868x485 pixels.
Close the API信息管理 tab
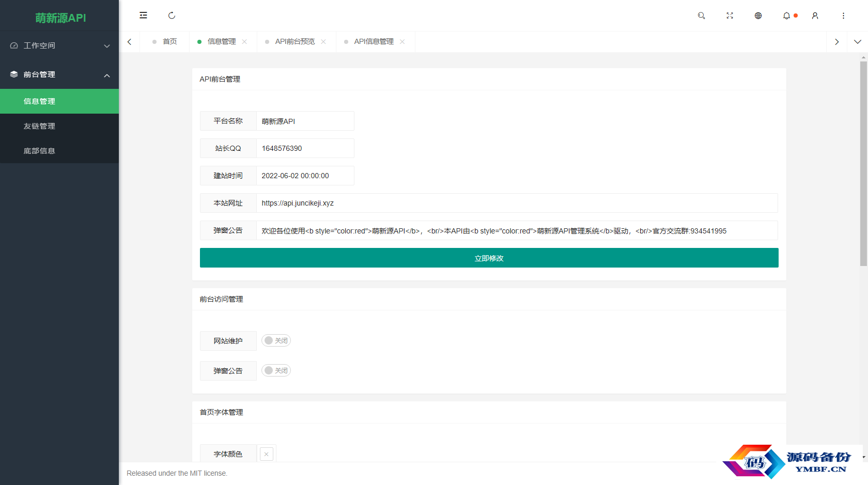(x=402, y=41)
